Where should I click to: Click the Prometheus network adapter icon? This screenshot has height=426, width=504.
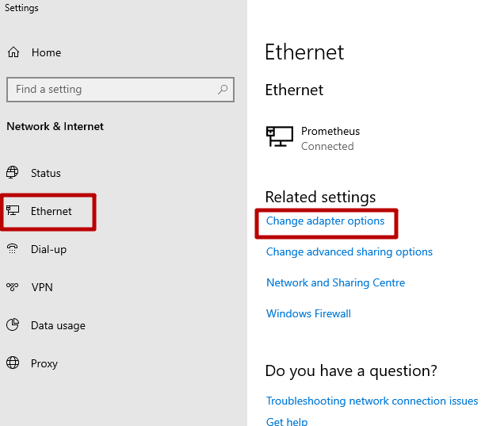tap(279, 137)
